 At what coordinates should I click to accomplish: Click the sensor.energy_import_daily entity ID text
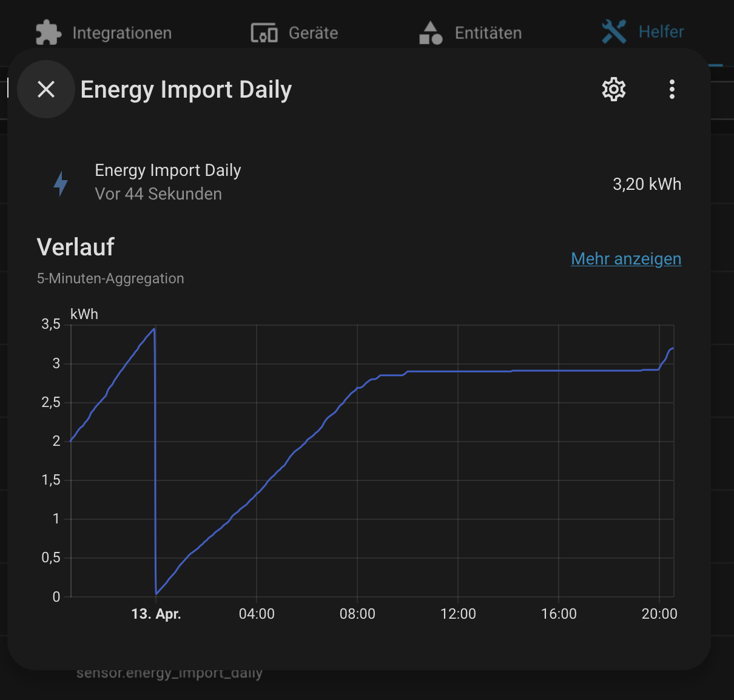coord(169,674)
